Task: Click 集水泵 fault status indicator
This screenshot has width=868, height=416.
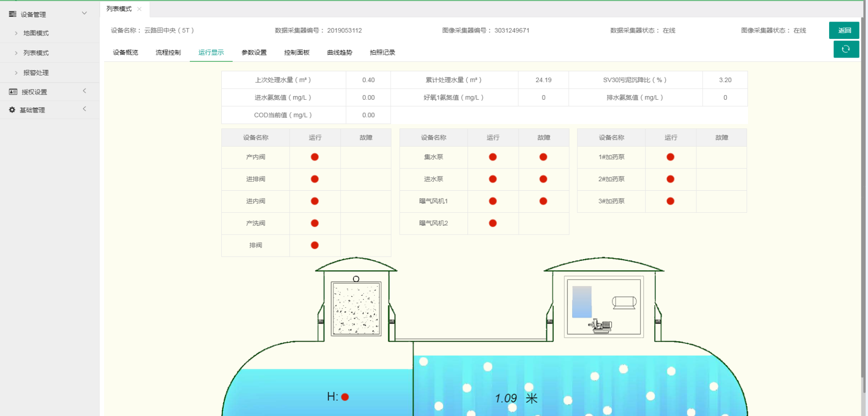Action: click(543, 157)
